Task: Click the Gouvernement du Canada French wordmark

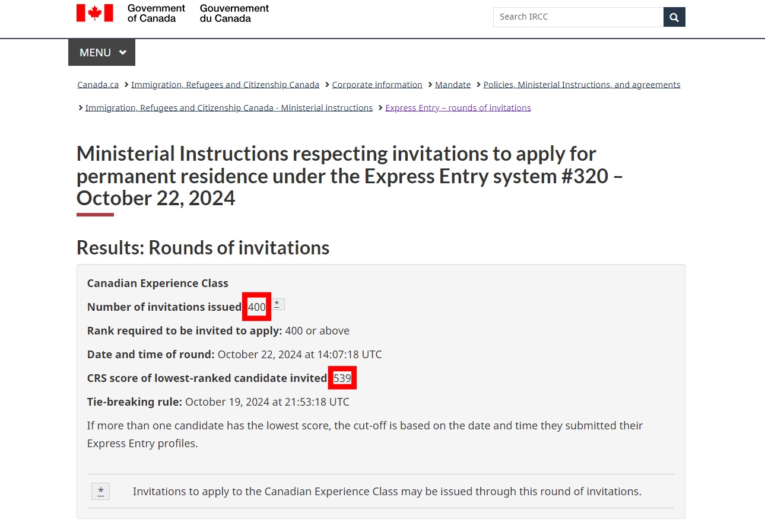Action: (234, 13)
